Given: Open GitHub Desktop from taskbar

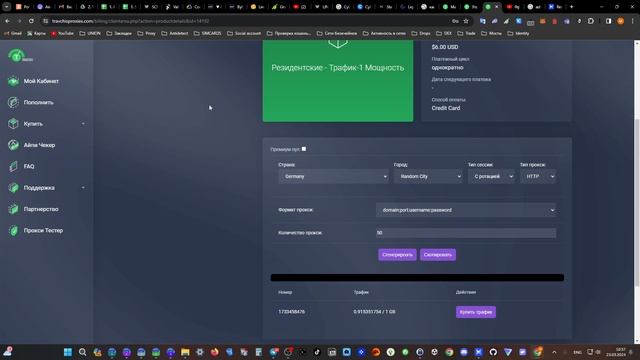Looking at the screenshot, I should (493, 352).
